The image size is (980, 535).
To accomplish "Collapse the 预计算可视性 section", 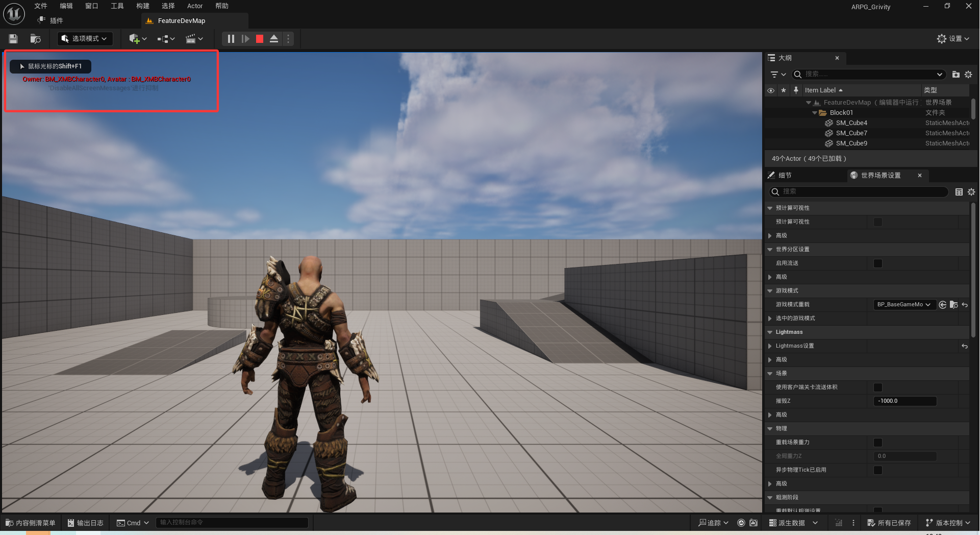I will 770,208.
